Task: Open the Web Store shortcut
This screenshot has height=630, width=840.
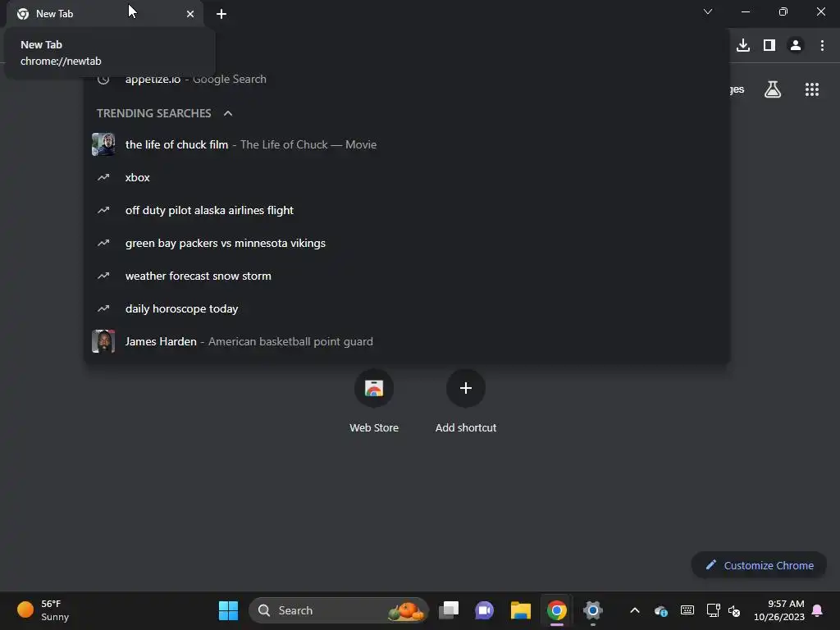Action: (x=374, y=402)
